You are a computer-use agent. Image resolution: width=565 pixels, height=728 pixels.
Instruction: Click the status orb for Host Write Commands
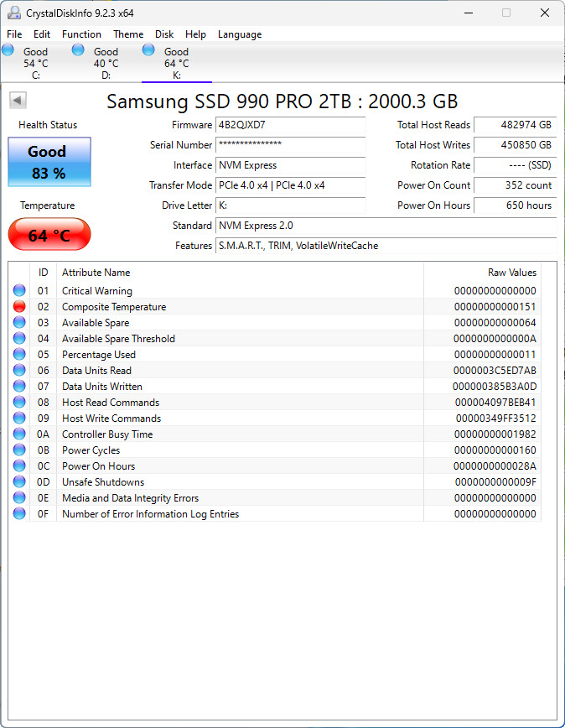pos(19,418)
